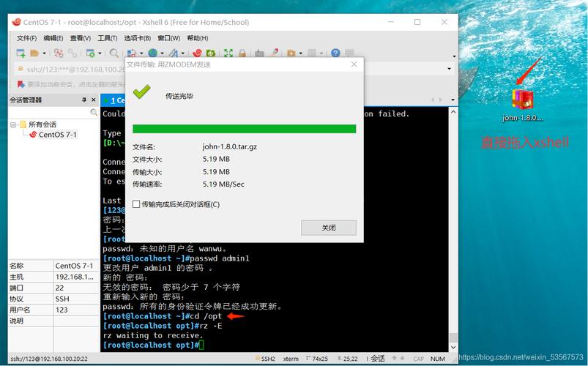588x366 pixels.
Task: Open the 工具(T) menu
Action: click(x=107, y=38)
